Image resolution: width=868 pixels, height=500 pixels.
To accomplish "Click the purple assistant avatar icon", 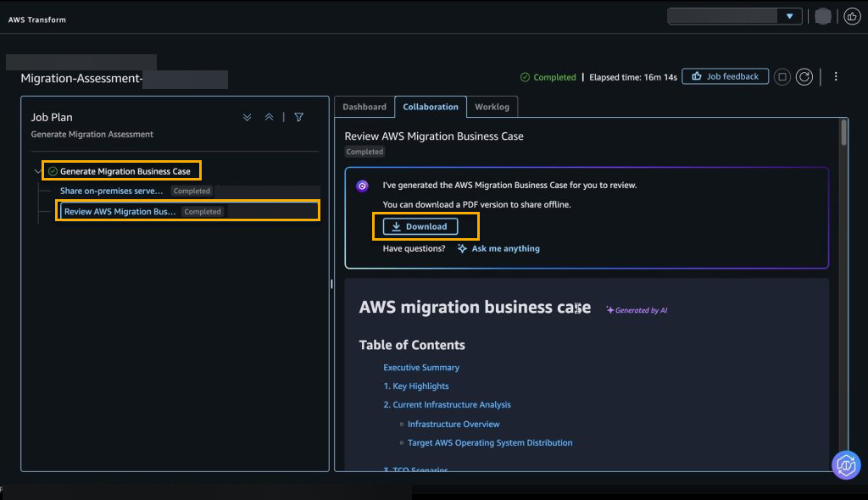I will tap(362, 186).
